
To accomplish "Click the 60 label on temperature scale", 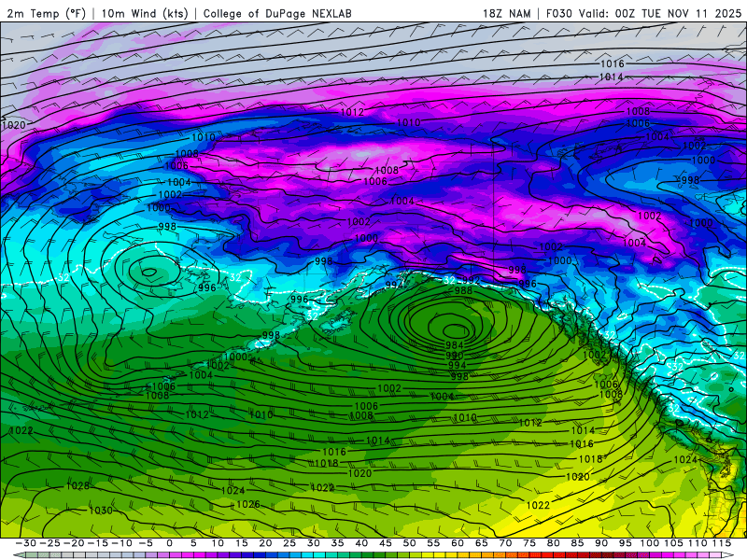I will tap(458, 543).
